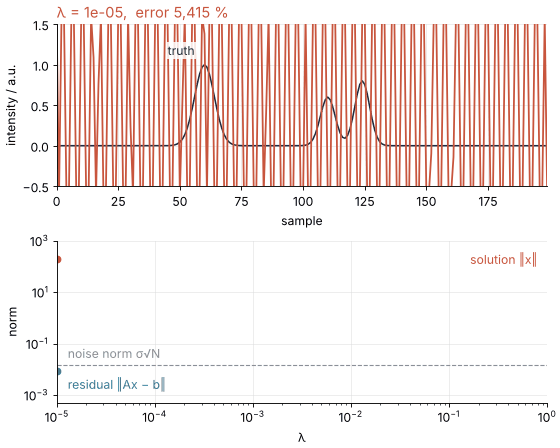The image size is (560, 448).
Task: Click the 'norm' y-axis label
Action: pyautogui.click(x=12, y=322)
